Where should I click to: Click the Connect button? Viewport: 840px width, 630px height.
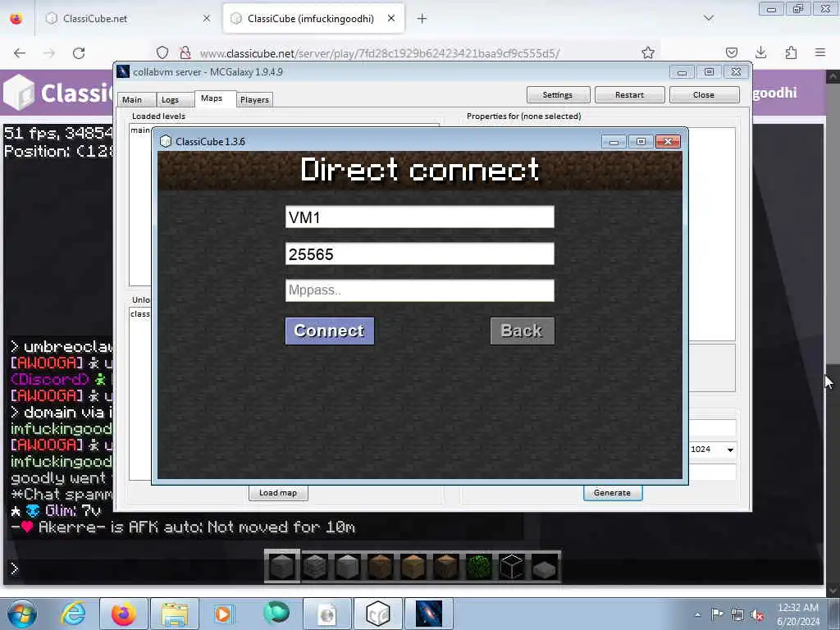(x=330, y=331)
